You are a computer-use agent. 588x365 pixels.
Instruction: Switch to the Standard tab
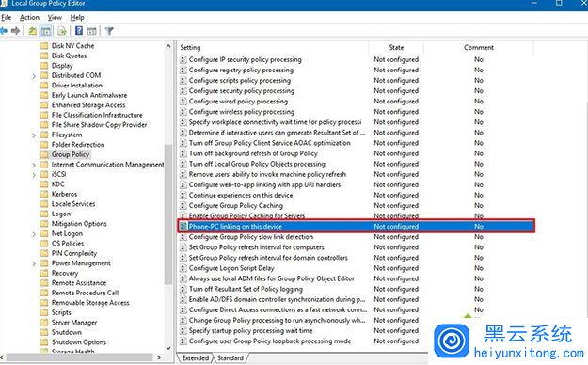tap(230, 357)
